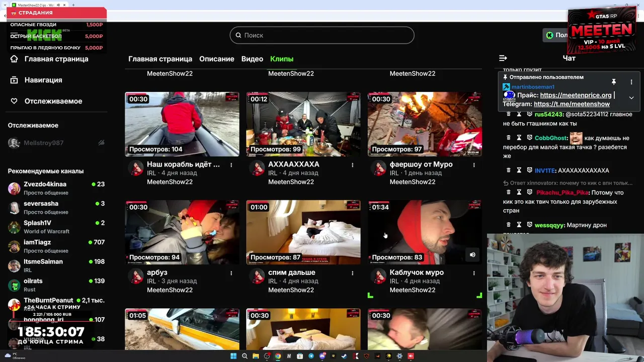Open recommended channel ItsmeSaiman
The image size is (644, 362).
coord(56,265)
